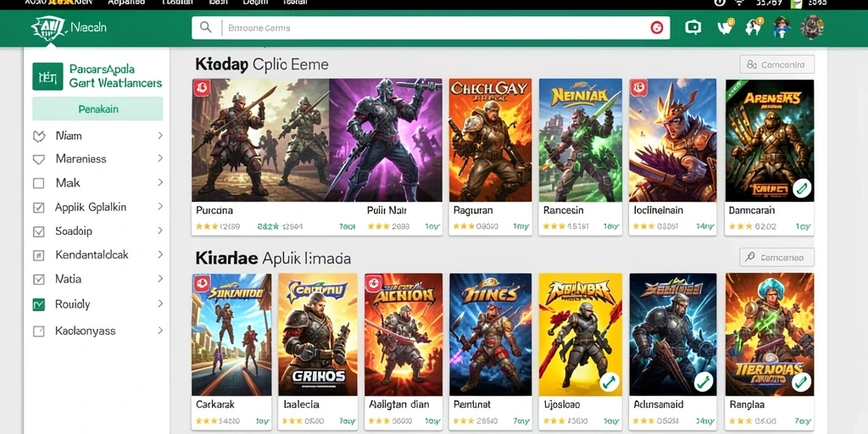Open the Raguran game thumbnail
The width and height of the screenshot is (868, 434).
(490, 140)
